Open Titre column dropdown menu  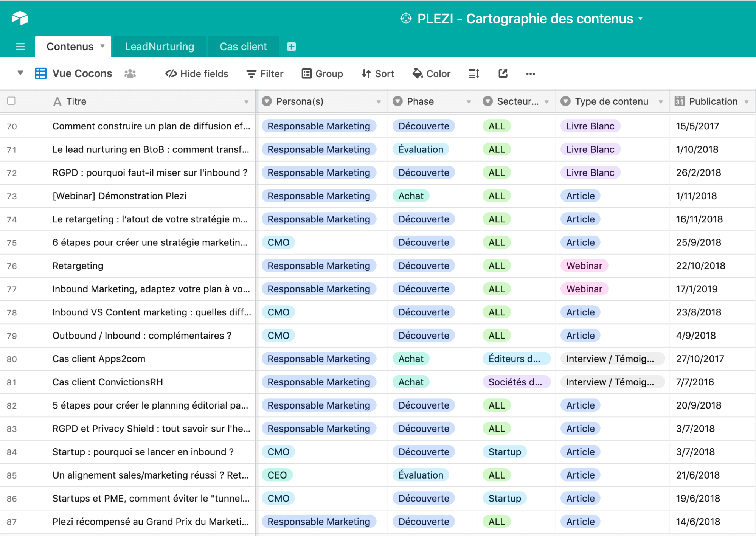pyautogui.click(x=246, y=102)
